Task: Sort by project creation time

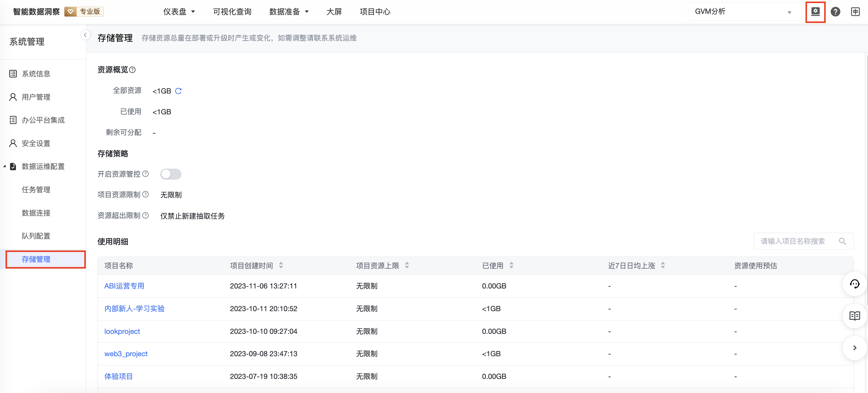Action: [x=281, y=265]
